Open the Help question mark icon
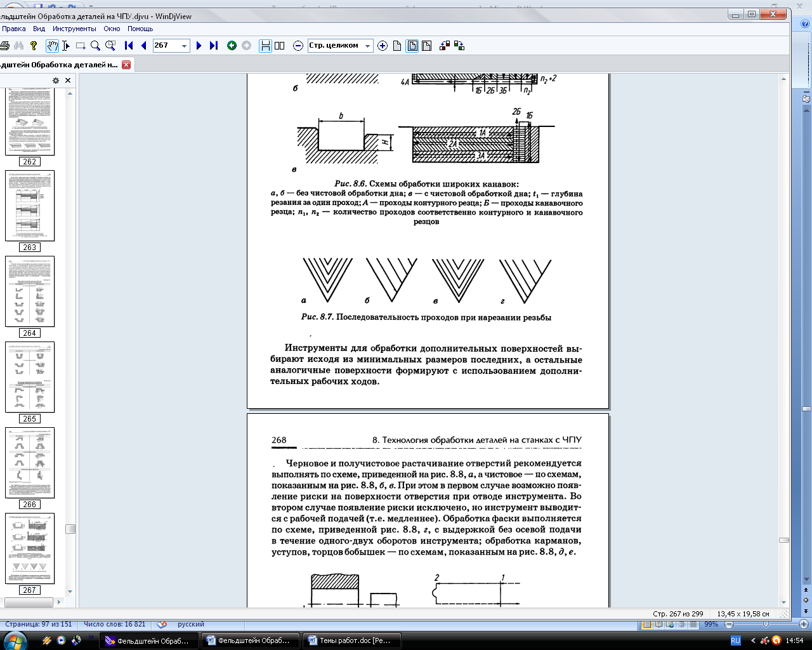 coord(34,46)
